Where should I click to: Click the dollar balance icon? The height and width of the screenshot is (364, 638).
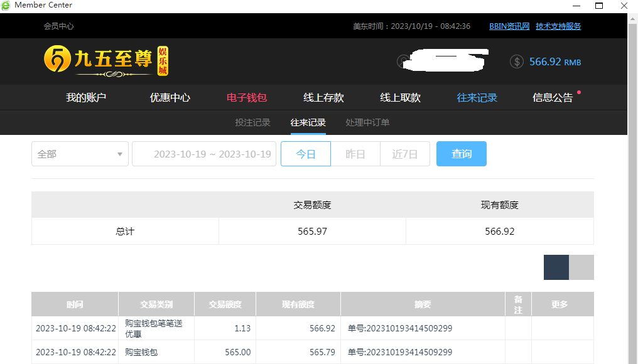click(x=517, y=62)
